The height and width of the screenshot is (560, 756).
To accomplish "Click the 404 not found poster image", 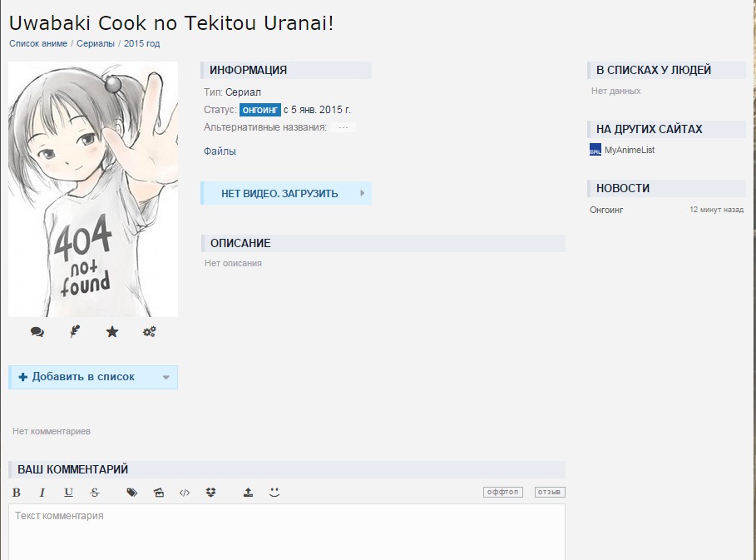I will [93, 189].
